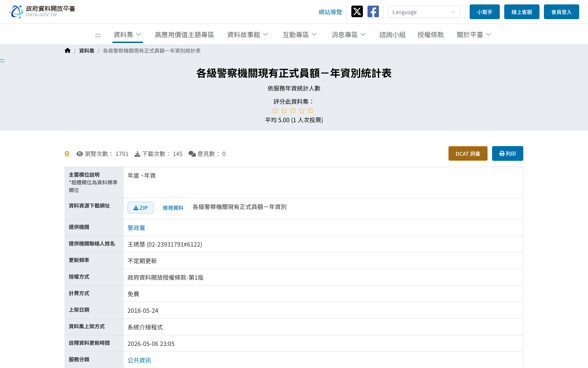Go to home via breadcrumb house icon

[x=68, y=51]
